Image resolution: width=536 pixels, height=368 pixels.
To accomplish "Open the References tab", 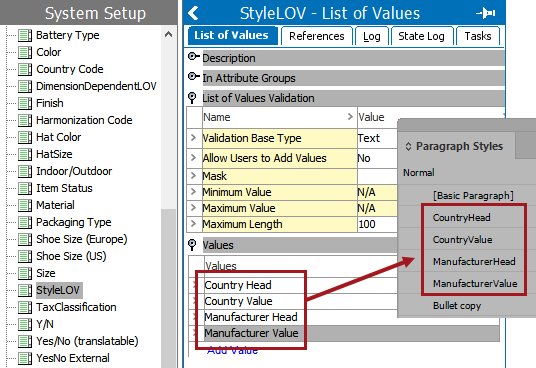I will pyautogui.click(x=317, y=36).
